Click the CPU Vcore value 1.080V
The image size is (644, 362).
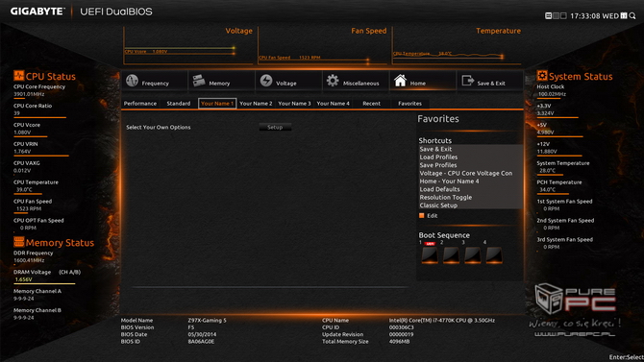[22, 133]
